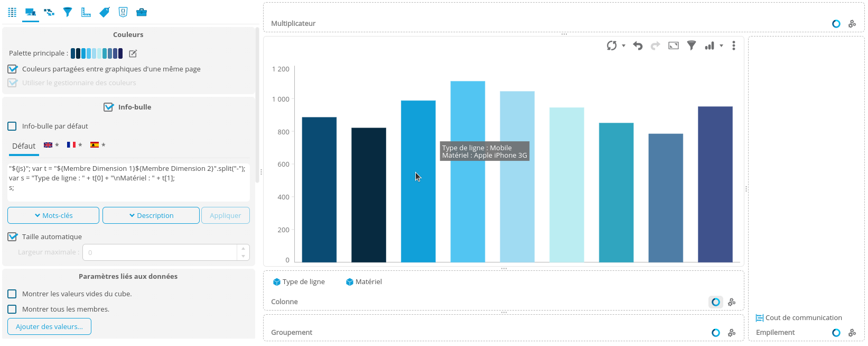868x346 pixels.
Task: Click the lightest blue palette swatch
Action: [x=99, y=53]
